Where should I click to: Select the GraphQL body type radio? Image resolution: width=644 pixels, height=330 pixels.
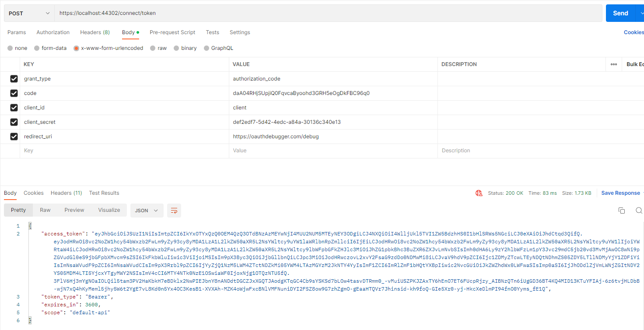coord(206,48)
